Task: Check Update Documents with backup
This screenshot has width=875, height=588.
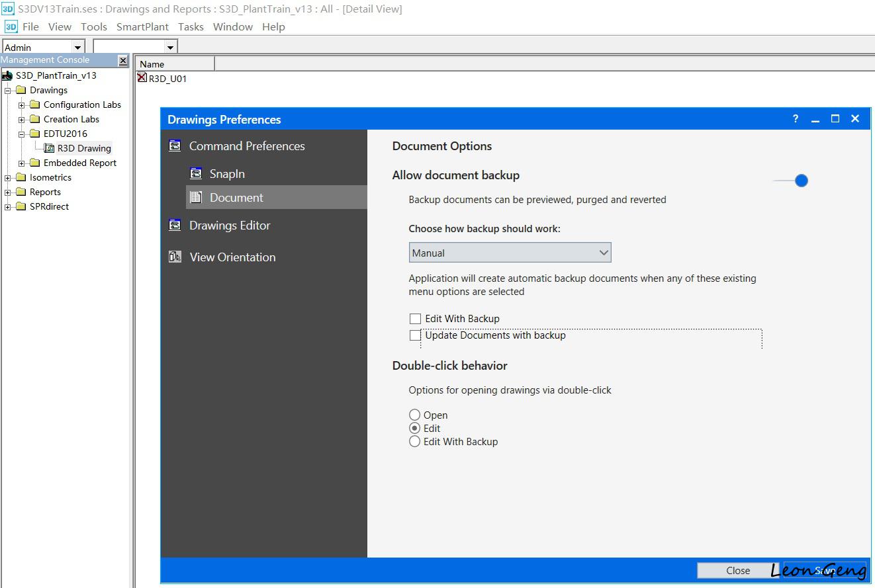Action: click(x=415, y=335)
